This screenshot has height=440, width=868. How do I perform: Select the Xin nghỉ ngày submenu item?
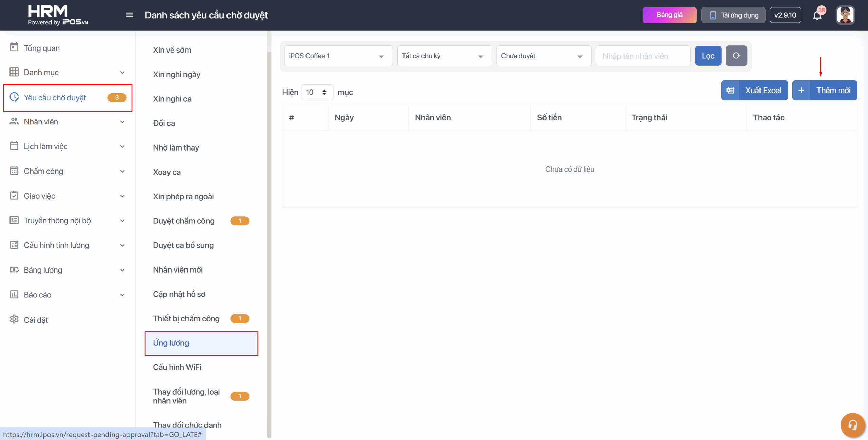point(176,75)
